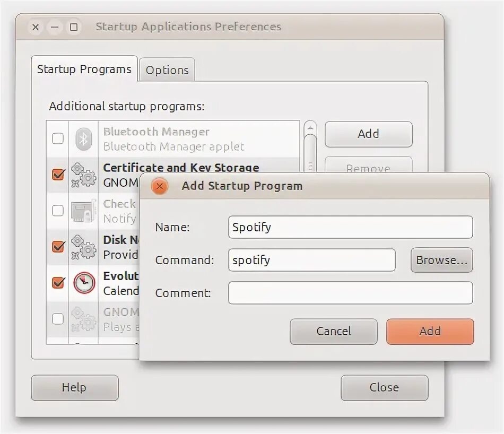This screenshot has width=504, height=434.
Task: Toggle the Check notify entry checkbox
Action: (x=58, y=211)
